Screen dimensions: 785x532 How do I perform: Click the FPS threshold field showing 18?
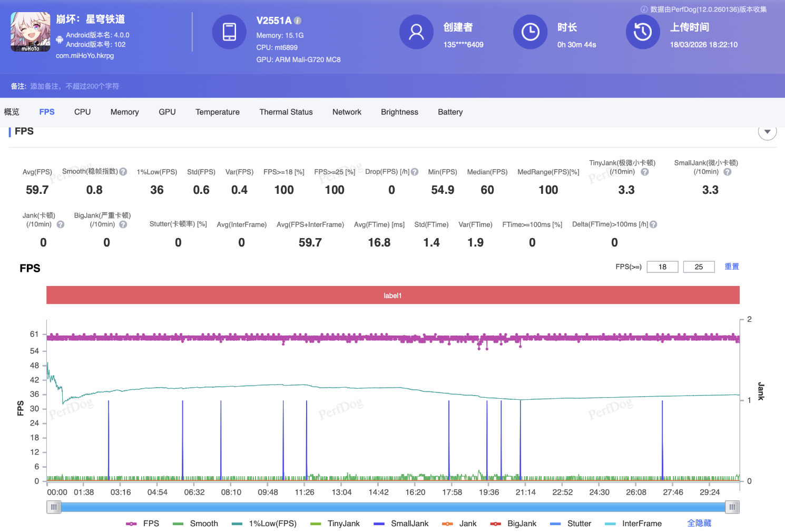click(662, 267)
